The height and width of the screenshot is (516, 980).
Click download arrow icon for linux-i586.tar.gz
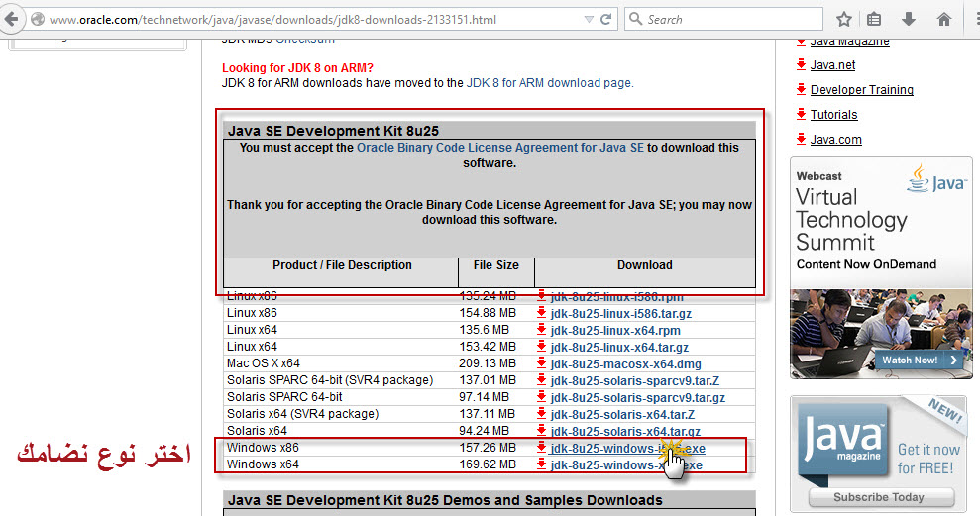click(x=541, y=313)
